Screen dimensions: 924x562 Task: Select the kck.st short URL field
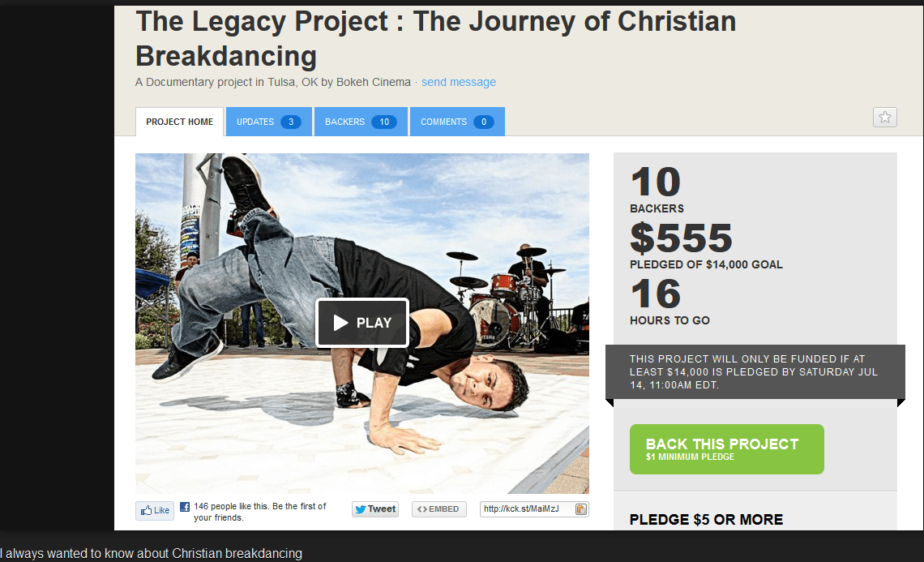(x=528, y=509)
